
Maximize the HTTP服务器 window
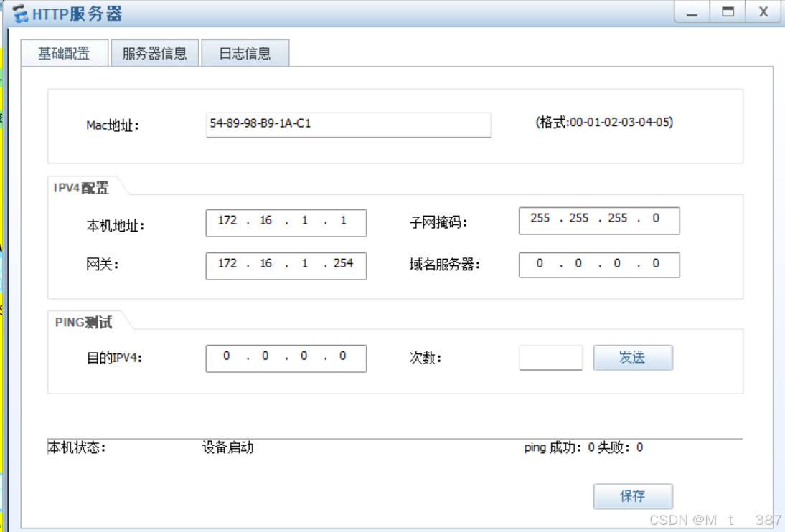[728, 11]
